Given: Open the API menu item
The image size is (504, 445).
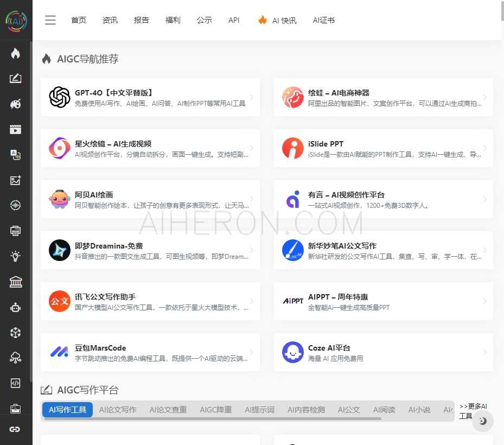Looking at the screenshot, I should tap(234, 20).
